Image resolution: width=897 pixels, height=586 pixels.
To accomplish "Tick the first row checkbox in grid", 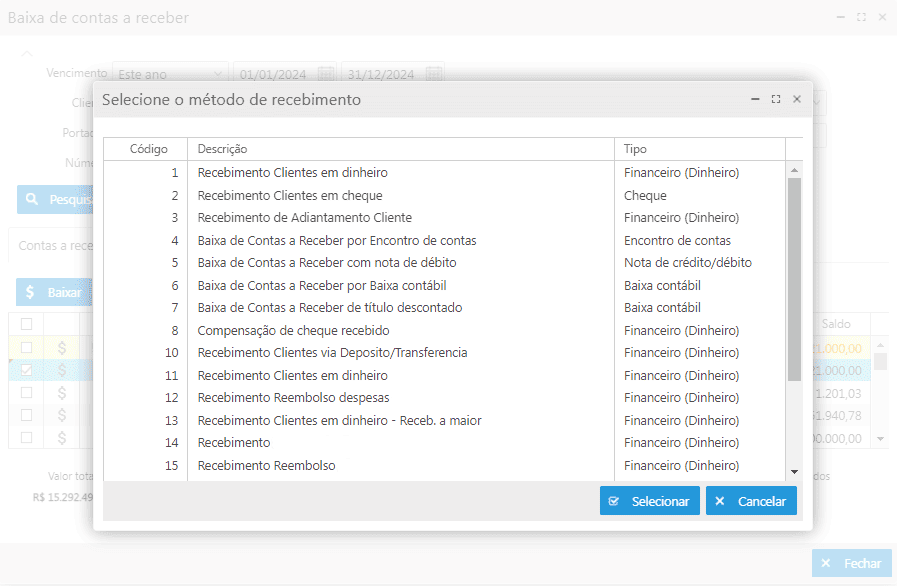I will 27,347.
